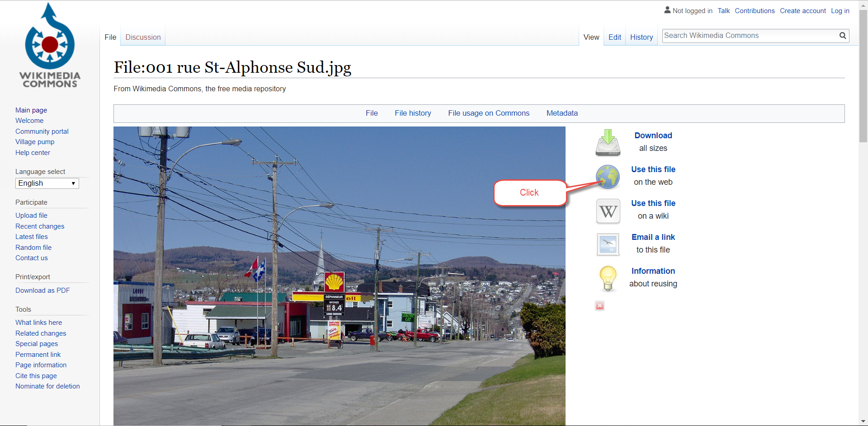868x426 pixels.
Task: Open the Upload file link
Action: (x=31, y=215)
